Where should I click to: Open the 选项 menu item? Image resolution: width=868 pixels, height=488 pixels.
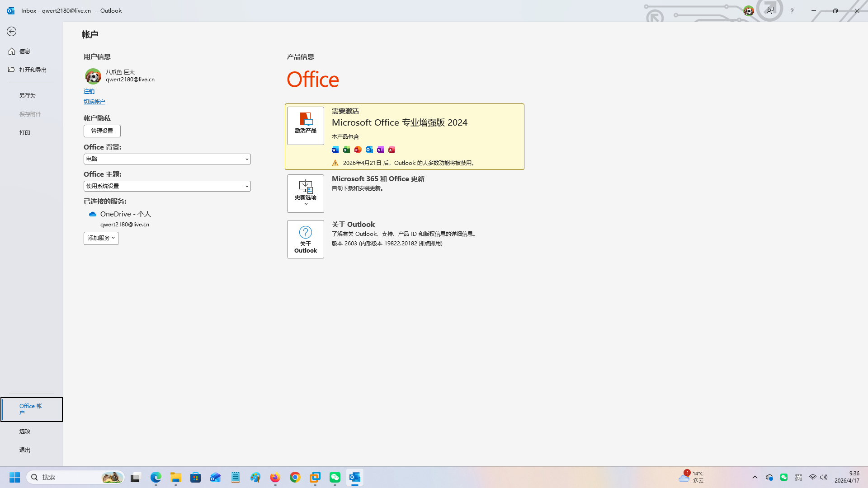click(x=25, y=431)
